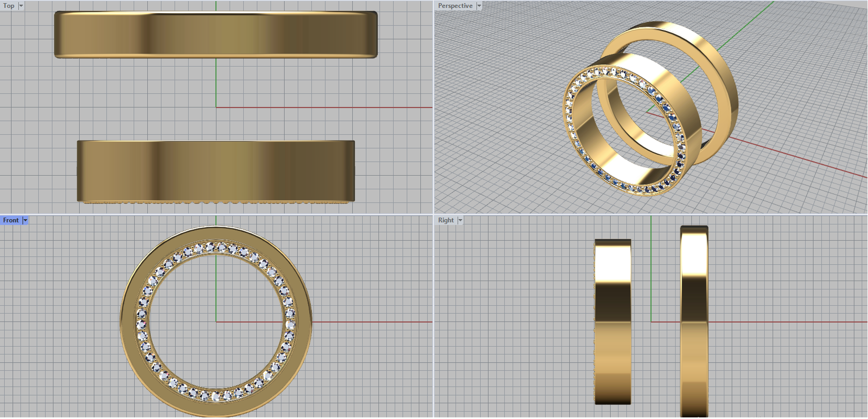The image size is (868, 419).
Task: Click the vertical divider between Top and Perspective
Action: tap(433, 109)
